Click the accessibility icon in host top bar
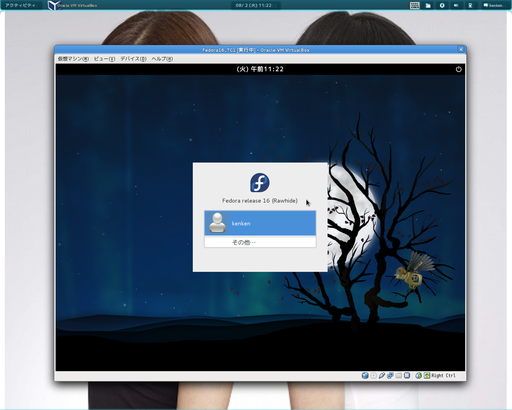The height and width of the screenshot is (410, 512). [x=442, y=5]
